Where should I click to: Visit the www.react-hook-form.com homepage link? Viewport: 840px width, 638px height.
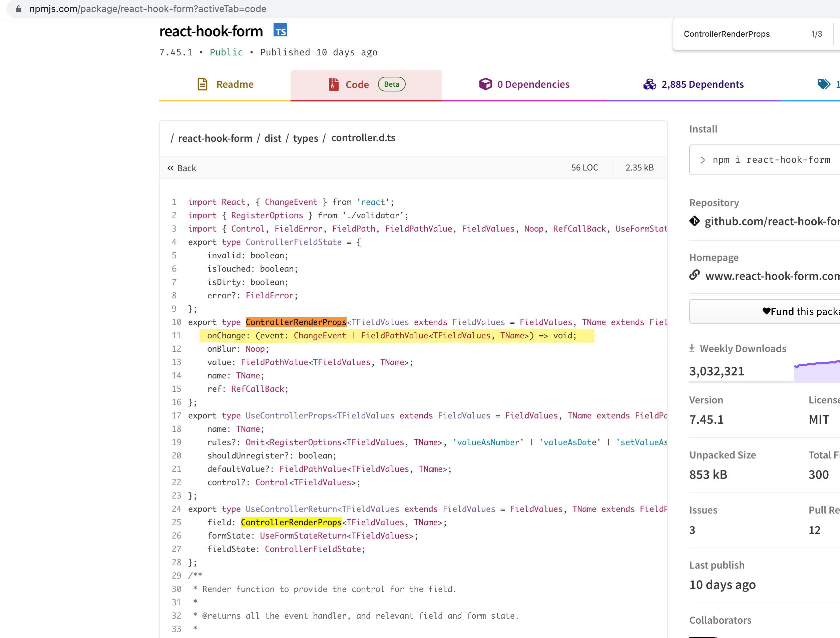click(772, 276)
